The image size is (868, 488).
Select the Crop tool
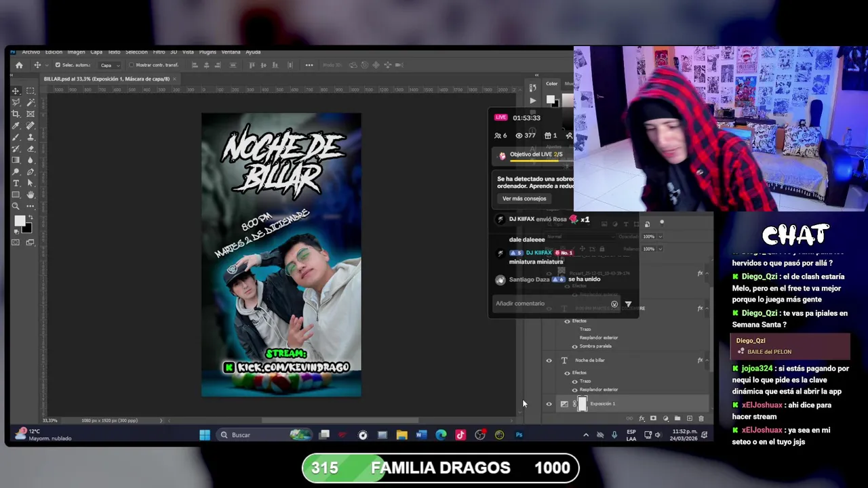tap(16, 114)
